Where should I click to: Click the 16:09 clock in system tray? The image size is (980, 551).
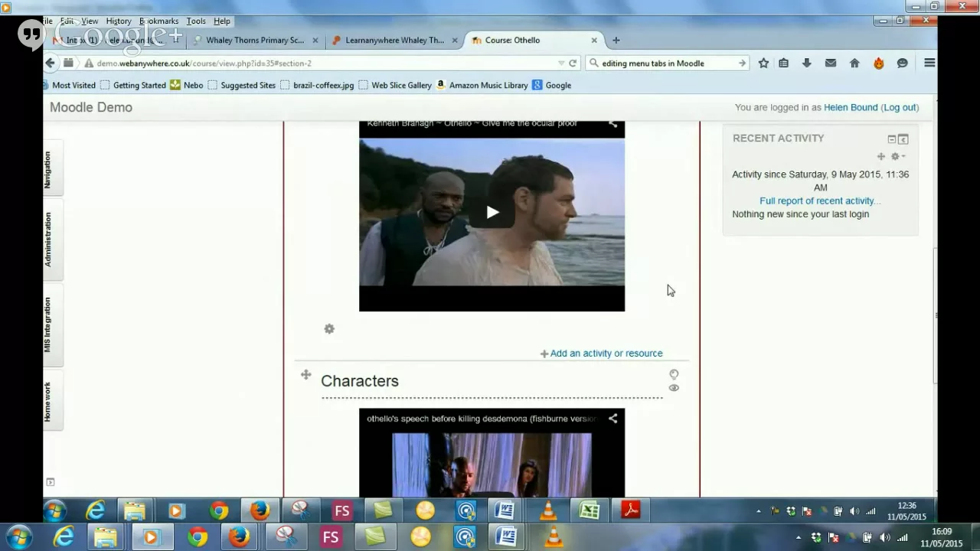942,537
